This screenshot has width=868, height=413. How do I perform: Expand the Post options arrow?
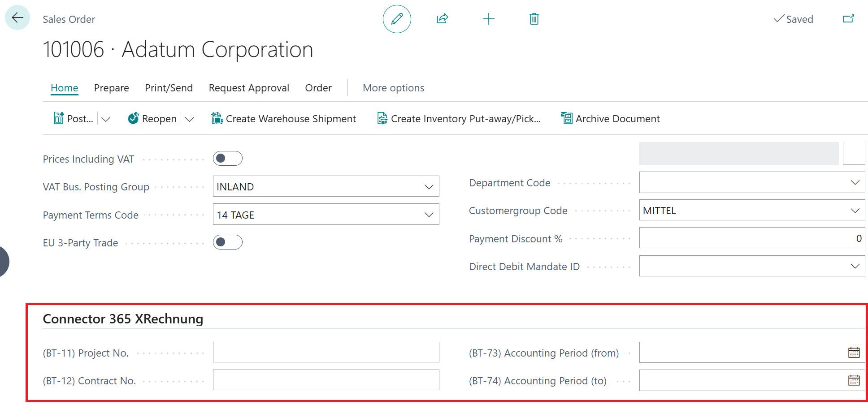pos(106,119)
